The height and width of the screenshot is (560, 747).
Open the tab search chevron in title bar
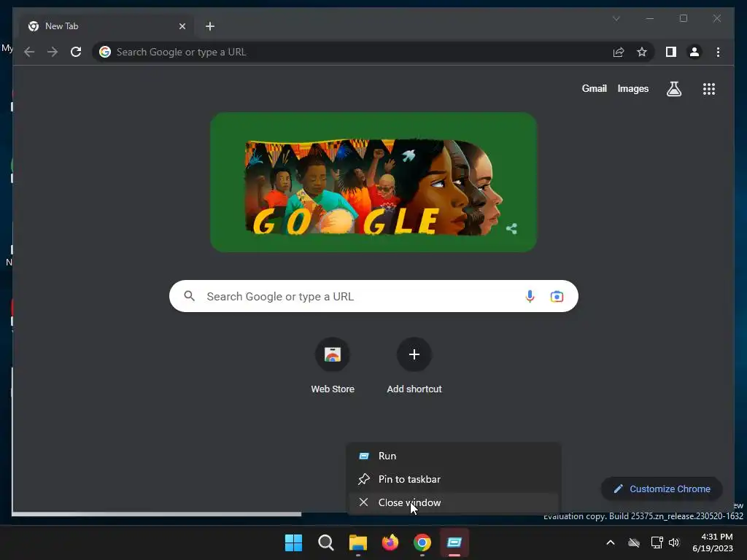(616, 18)
